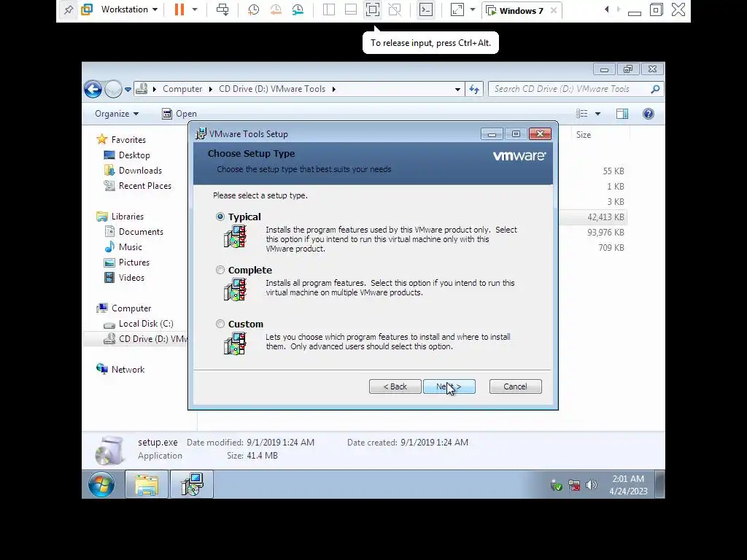Select Complete setup type
This screenshot has width=747, height=560.
click(x=220, y=270)
